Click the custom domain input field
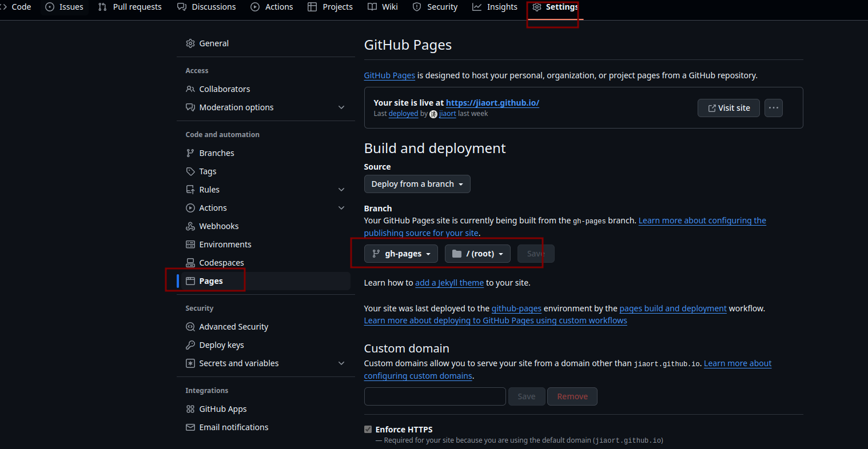Image resolution: width=868 pixels, height=449 pixels. pos(435,396)
